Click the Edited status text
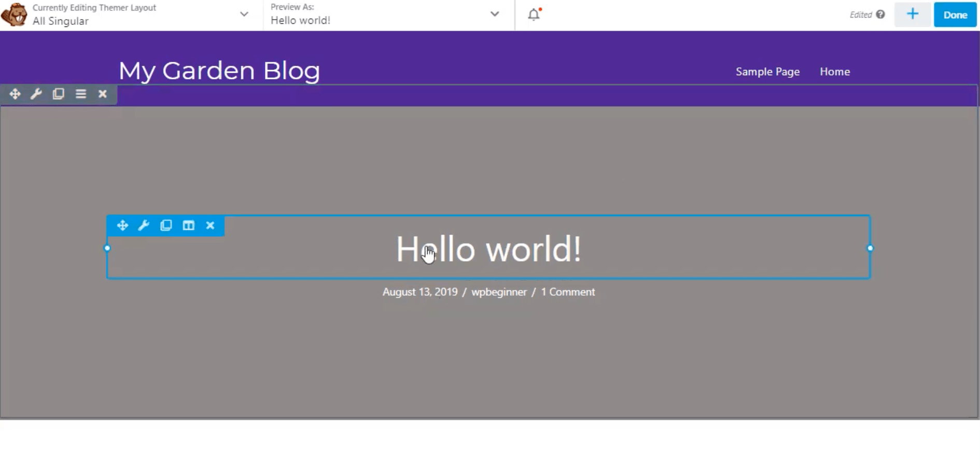 (861, 15)
